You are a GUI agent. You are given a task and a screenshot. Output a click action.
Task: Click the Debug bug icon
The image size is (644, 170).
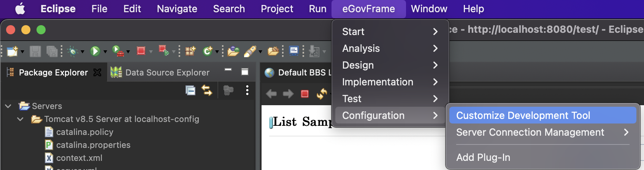[x=73, y=51]
